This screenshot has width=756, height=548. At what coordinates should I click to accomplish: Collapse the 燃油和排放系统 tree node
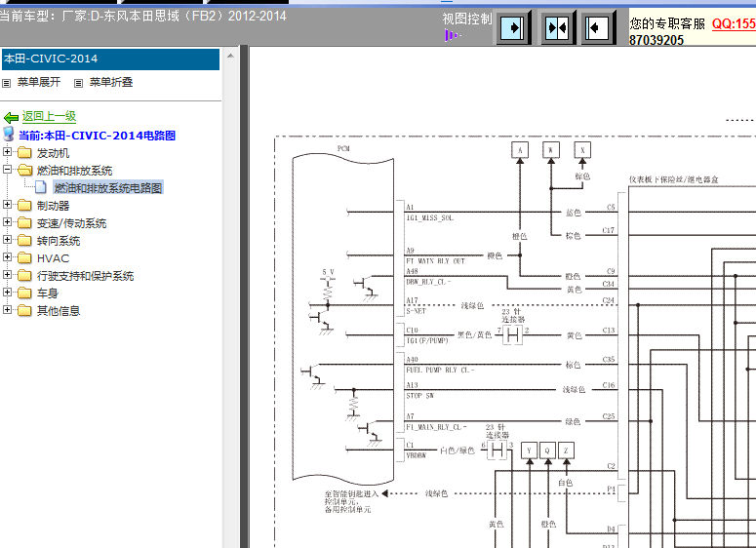click(x=7, y=169)
